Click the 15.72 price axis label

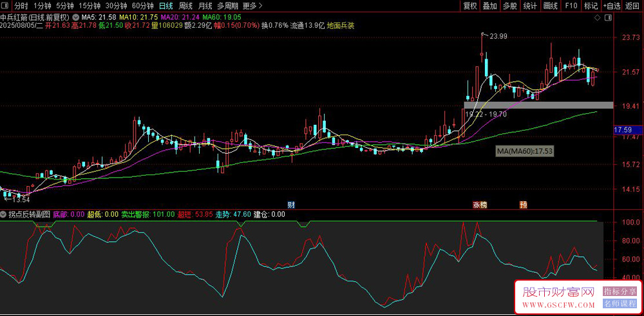632,165
